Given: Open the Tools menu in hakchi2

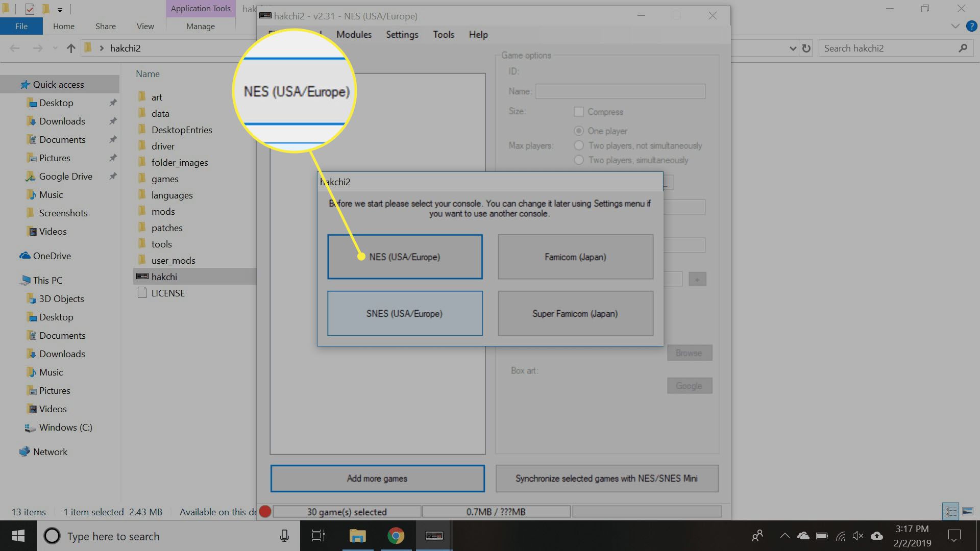Looking at the screenshot, I should point(444,35).
